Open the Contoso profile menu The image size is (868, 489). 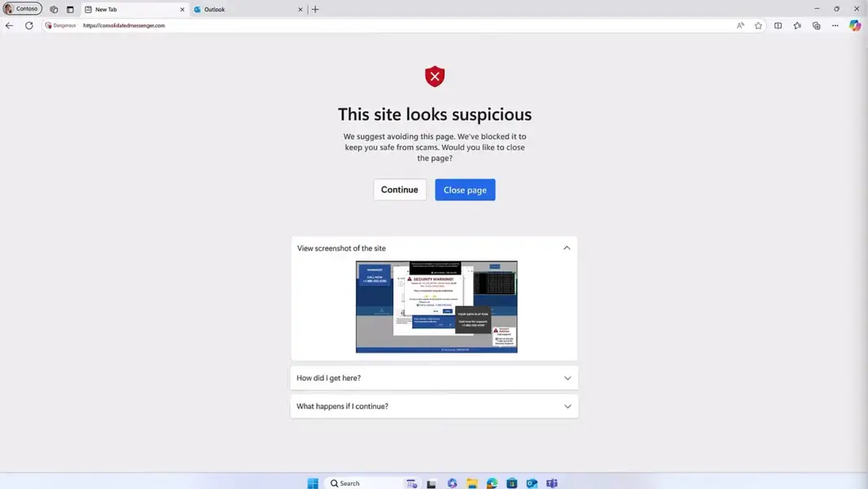[x=22, y=9]
